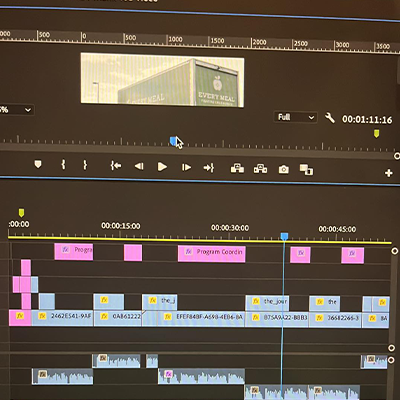Click the Add Marker button
Viewport: 400px width, 400px height.
pyautogui.click(x=38, y=164)
